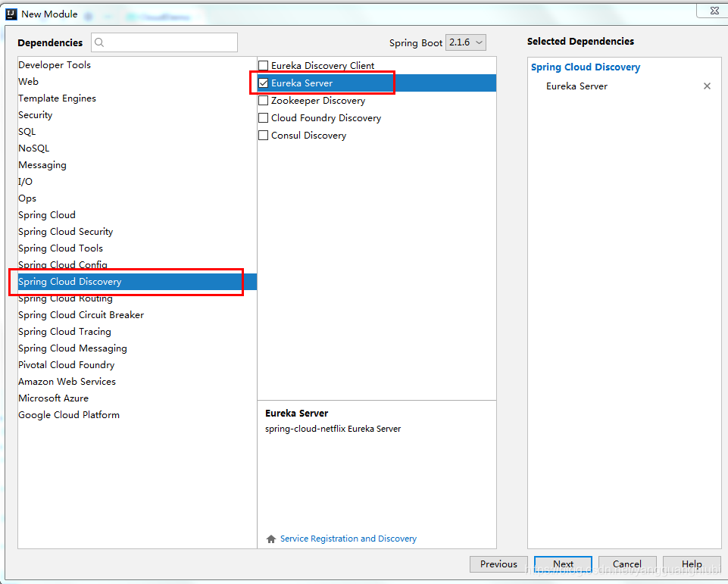Select Spring Cloud Routing category

click(x=137, y=298)
